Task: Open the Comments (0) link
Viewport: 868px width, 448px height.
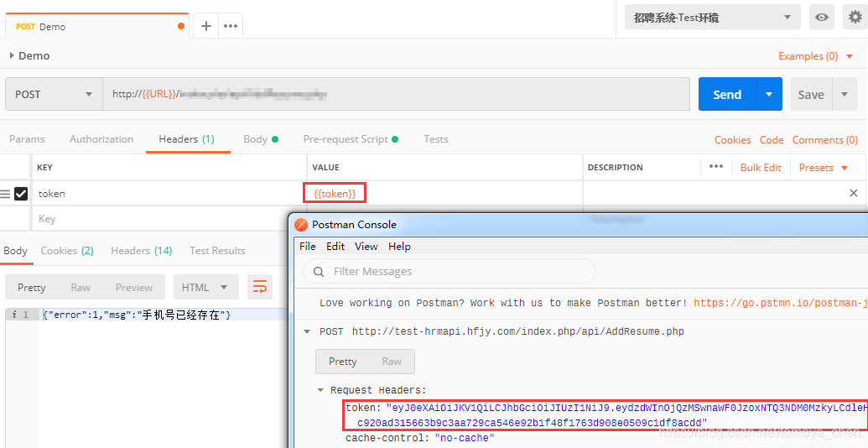Action: [825, 139]
